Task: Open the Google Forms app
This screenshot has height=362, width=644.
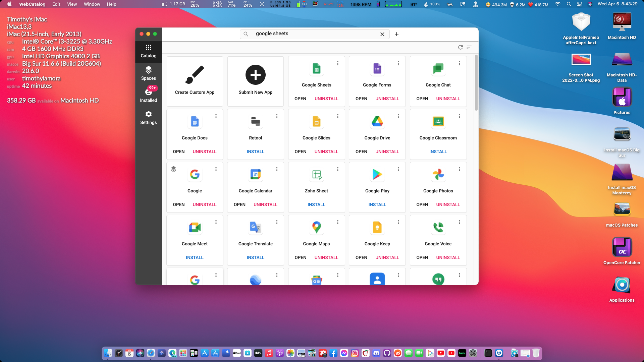Action: pyautogui.click(x=361, y=99)
